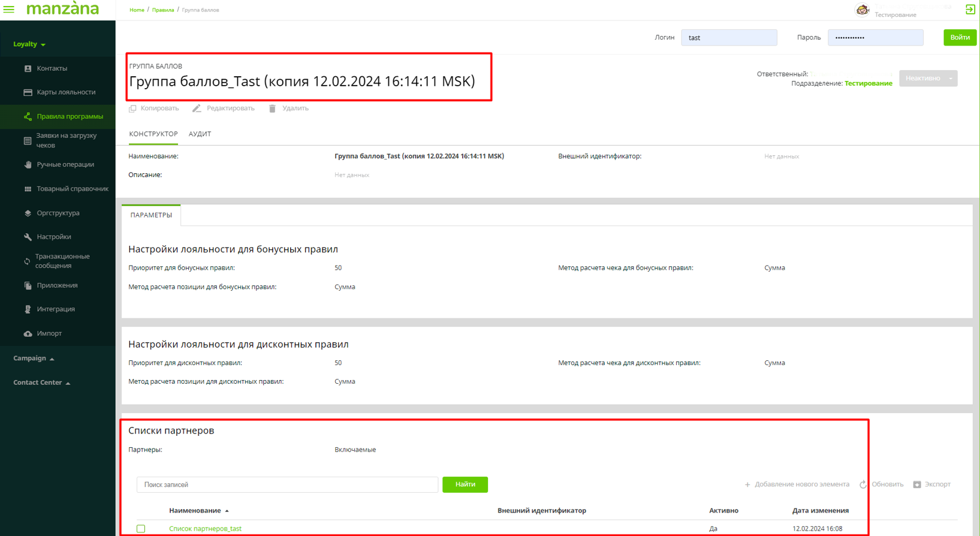
Task: Click the user avatar icon
Action: 862,10
